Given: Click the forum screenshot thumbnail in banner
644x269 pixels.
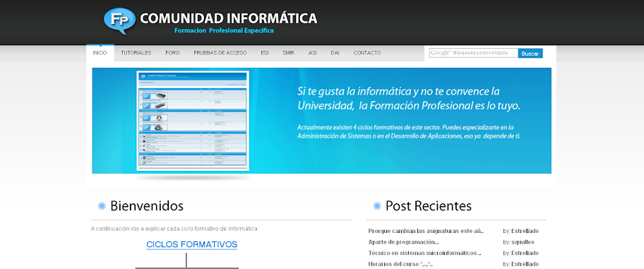Looking at the screenshot, I should coord(193,121).
